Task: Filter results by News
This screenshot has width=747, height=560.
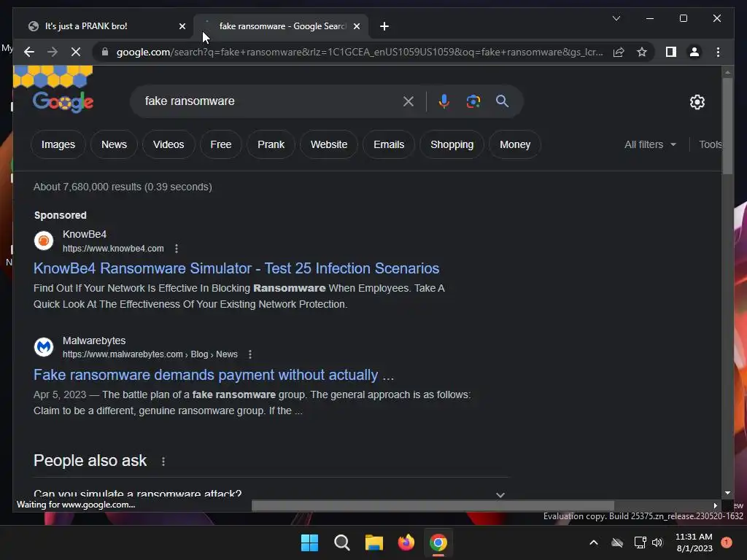Action: 114,144
